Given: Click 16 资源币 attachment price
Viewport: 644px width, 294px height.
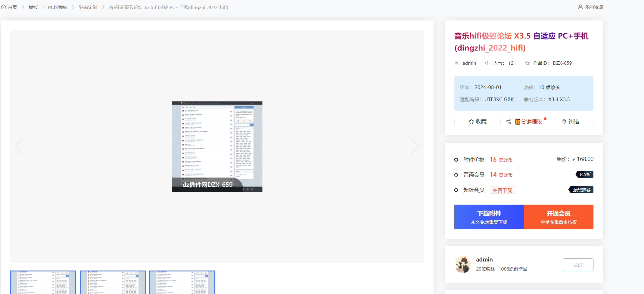Looking at the screenshot, I should pos(501,159).
